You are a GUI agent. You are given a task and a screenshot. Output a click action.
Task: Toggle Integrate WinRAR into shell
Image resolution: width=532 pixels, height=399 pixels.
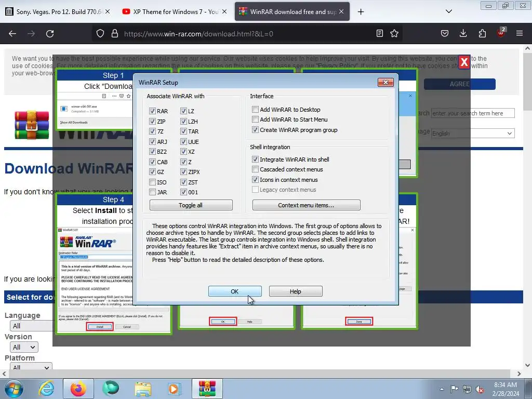(x=255, y=159)
